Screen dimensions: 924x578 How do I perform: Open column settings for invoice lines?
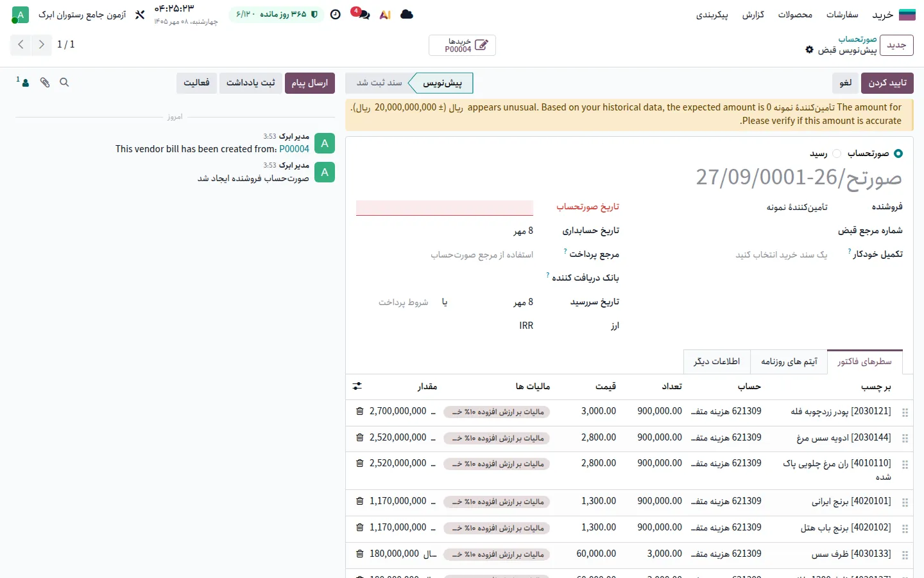pos(357,386)
